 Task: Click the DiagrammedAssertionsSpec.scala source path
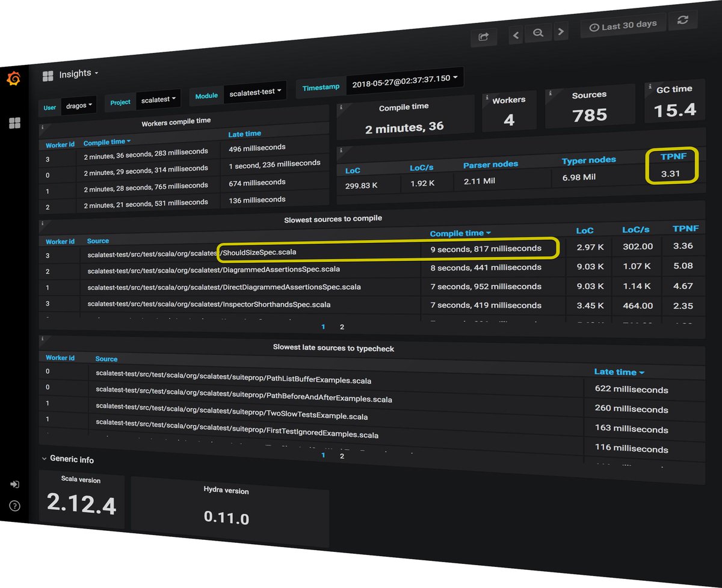tap(214, 269)
